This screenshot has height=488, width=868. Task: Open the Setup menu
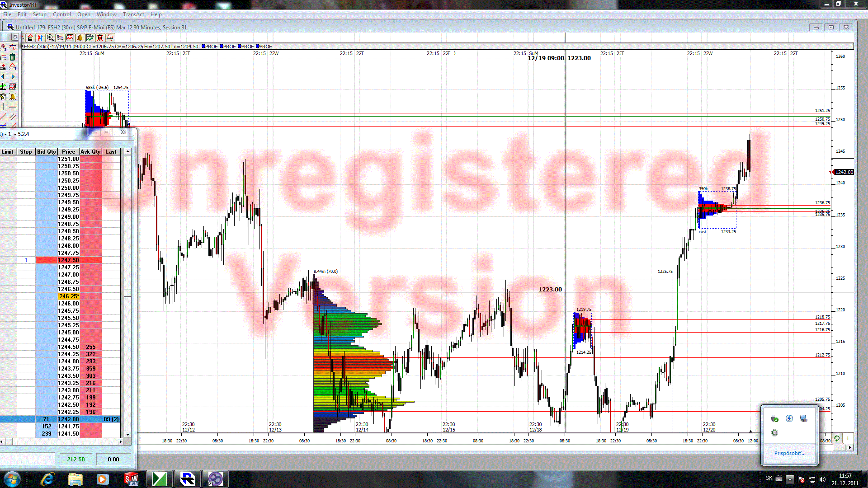[39, 14]
